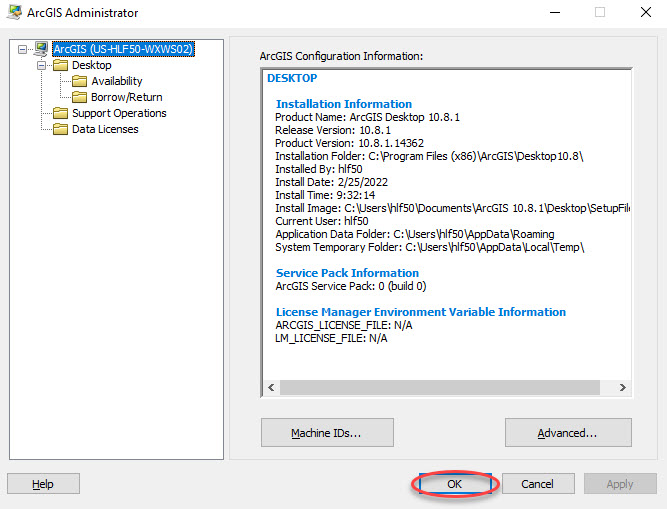Viewport: 667px width, 509px height.
Task: Select Data Licenses in the tree
Action: 105,129
